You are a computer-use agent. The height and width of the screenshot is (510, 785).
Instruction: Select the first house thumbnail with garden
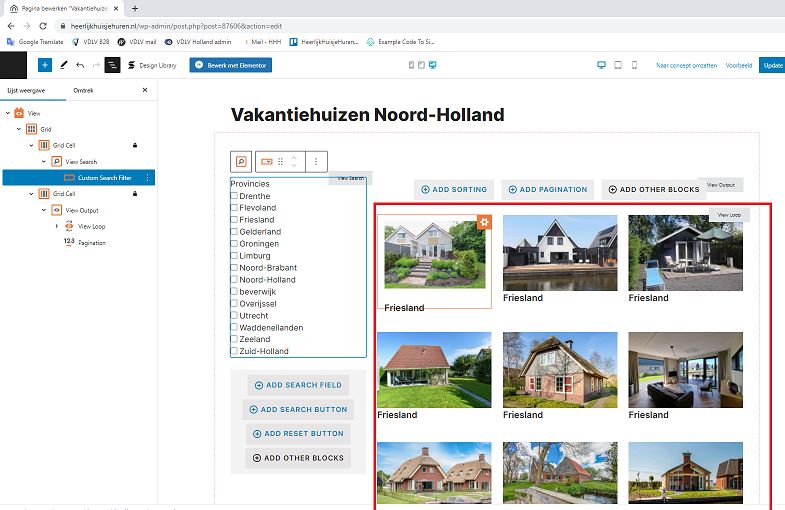[435, 254]
